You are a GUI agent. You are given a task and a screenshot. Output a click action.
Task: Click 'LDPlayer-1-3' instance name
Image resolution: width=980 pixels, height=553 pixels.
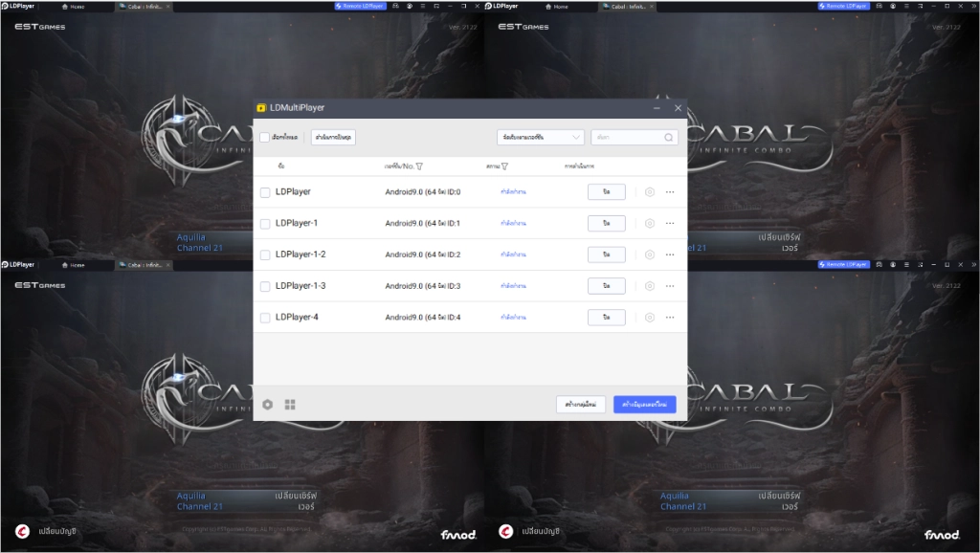click(x=301, y=285)
